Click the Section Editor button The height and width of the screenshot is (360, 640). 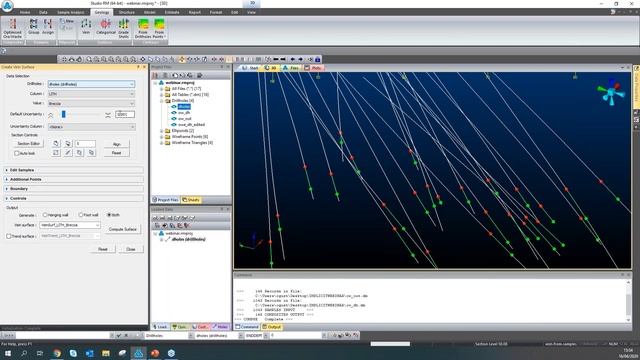point(29,144)
